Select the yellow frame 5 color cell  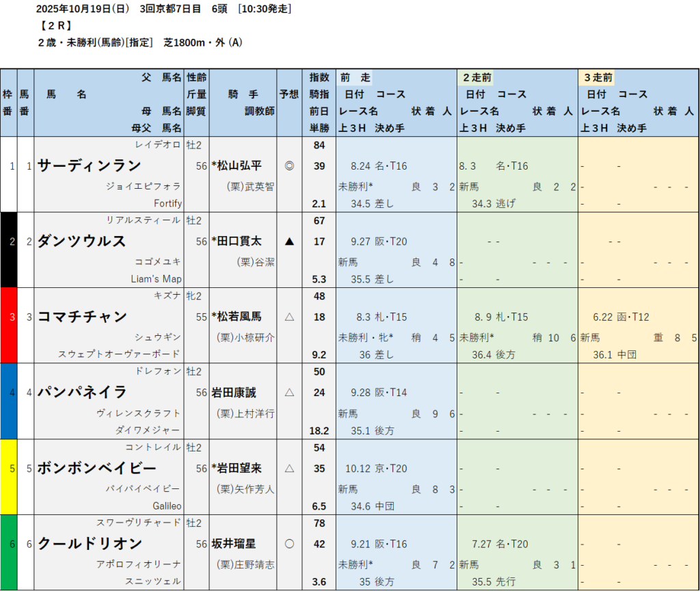(x=8, y=476)
